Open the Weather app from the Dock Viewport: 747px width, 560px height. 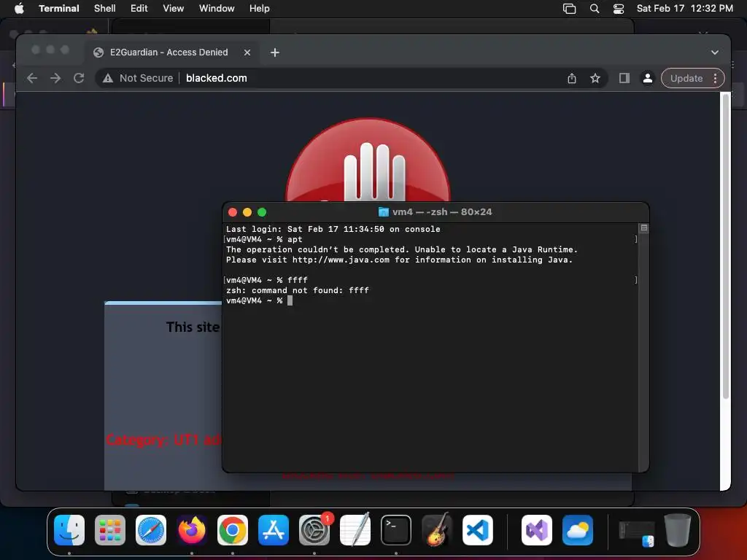point(578,530)
